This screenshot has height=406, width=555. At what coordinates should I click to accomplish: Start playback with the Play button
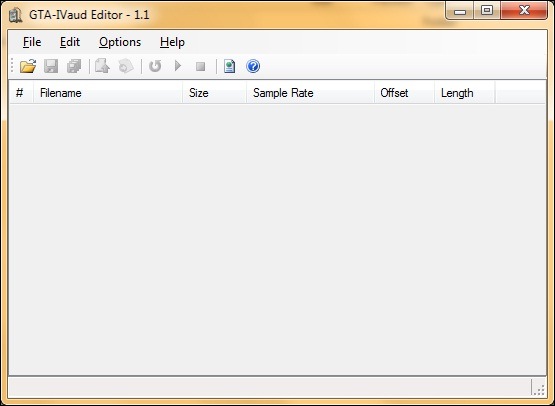pos(178,66)
